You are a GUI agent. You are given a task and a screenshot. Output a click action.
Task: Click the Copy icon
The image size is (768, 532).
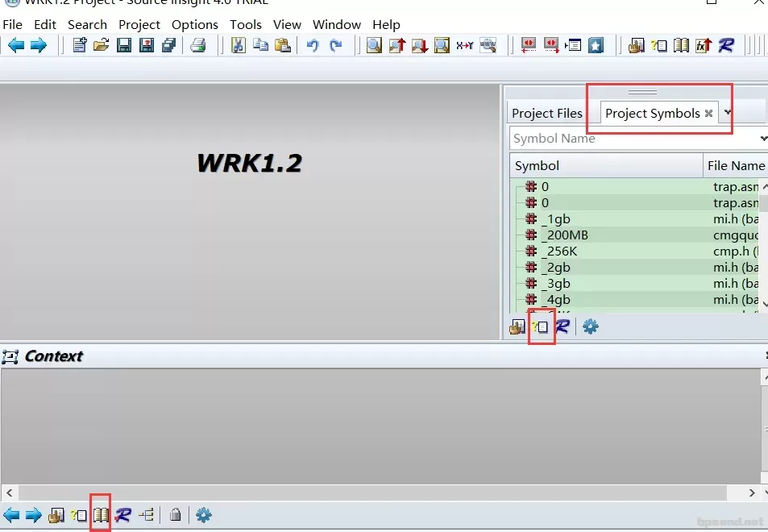(x=260, y=46)
